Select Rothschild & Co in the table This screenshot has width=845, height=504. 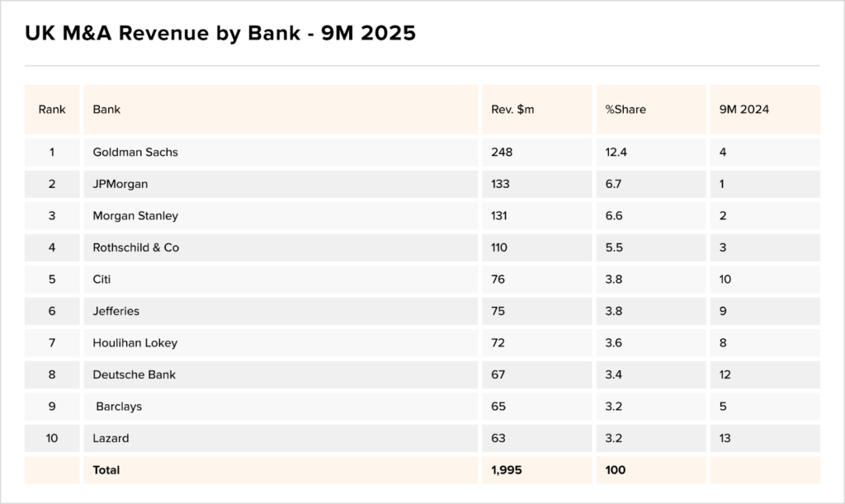pyautogui.click(x=136, y=247)
